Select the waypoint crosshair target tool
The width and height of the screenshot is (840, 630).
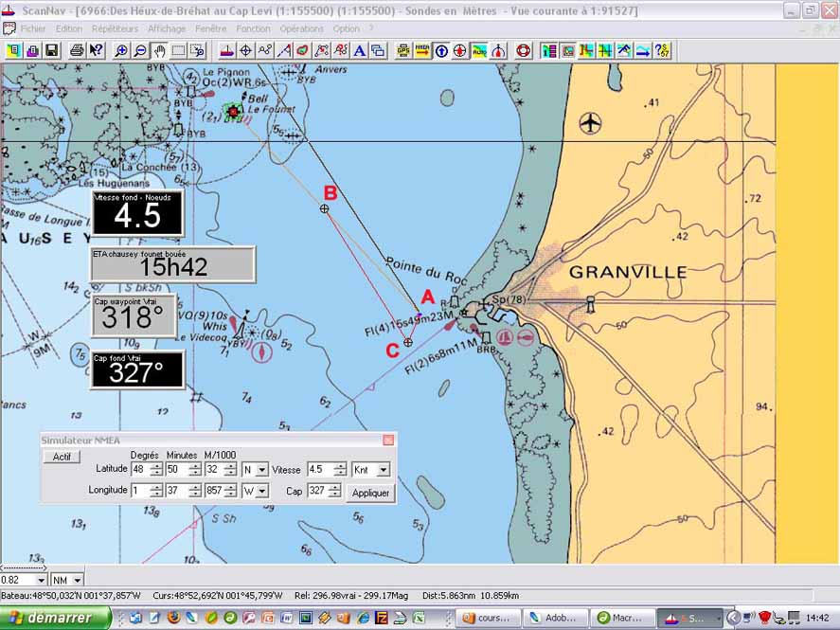click(x=246, y=51)
